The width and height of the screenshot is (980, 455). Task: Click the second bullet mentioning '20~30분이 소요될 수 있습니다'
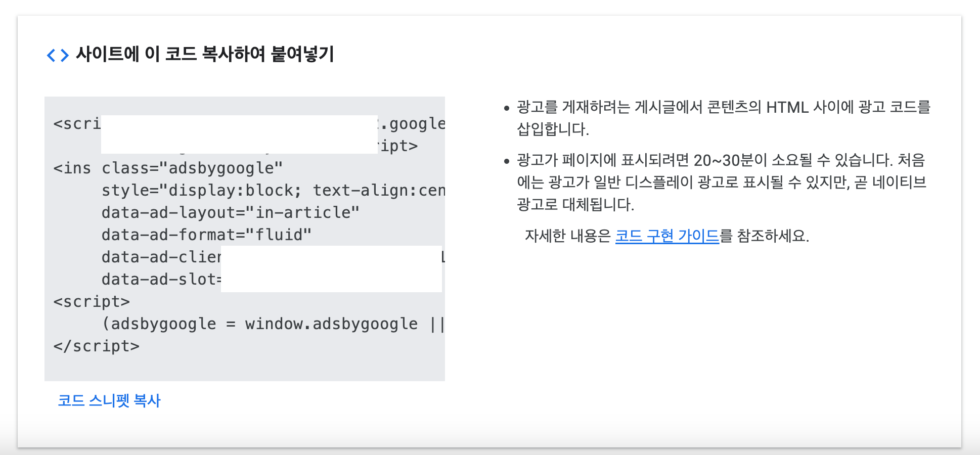722,182
